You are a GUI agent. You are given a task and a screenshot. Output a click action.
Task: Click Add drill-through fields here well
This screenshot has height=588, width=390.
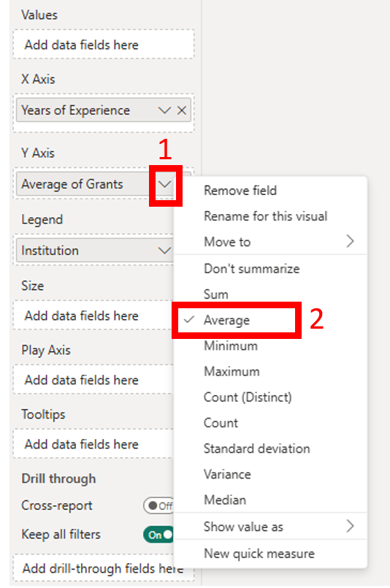coord(104,568)
